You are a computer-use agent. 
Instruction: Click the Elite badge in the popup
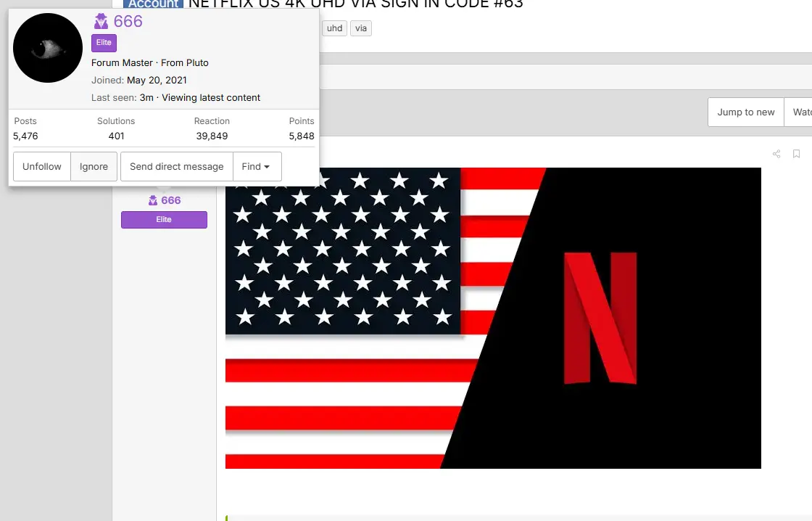pyautogui.click(x=104, y=43)
